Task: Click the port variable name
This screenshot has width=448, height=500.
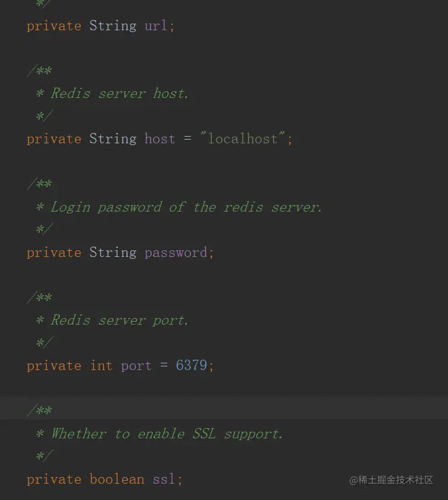Action: click(x=136, y=366)
